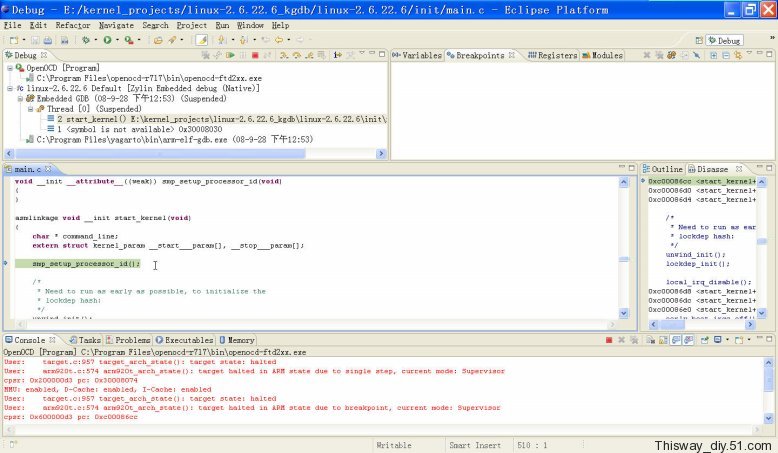Click Step Over in Debug view toolbar
This screenshot has width=778, height=453.
click(x=297, y=55)
